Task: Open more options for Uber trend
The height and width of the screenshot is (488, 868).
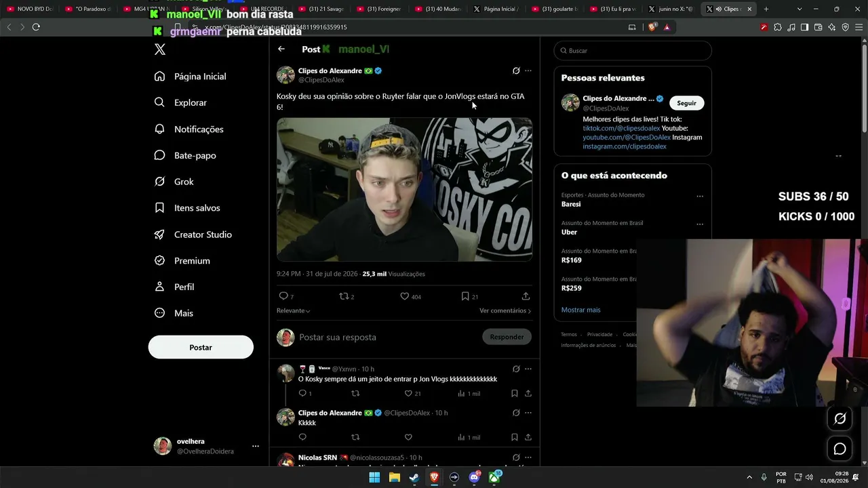Action: pos(700,224)
